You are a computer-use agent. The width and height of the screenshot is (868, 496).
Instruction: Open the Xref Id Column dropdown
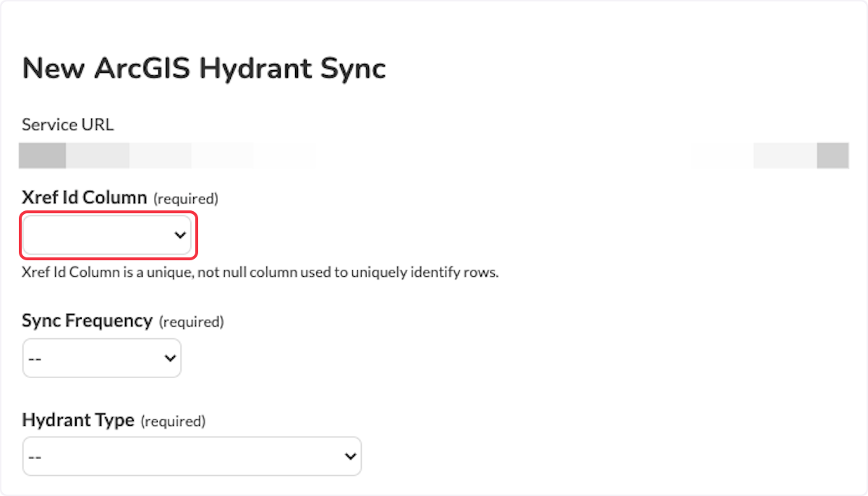108,235
